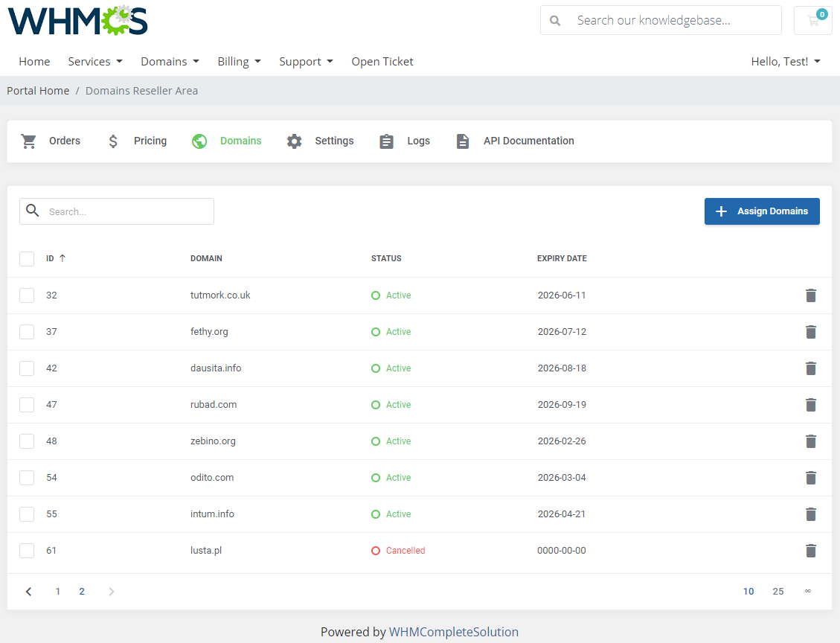The width and height of the screenshot is (840, 643).
Task: Delete the domain tutmork.co.uk via trash icon
Action: [810, 295]
